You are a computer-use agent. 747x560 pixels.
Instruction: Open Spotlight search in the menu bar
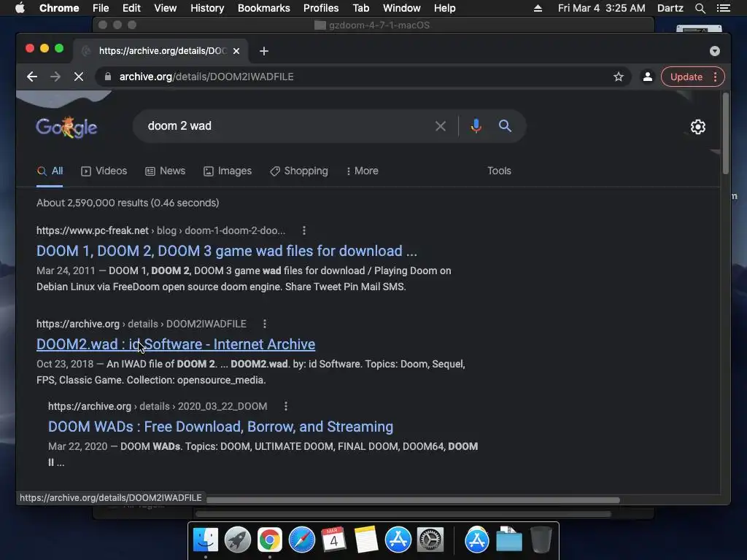click(x=700, y=8)
